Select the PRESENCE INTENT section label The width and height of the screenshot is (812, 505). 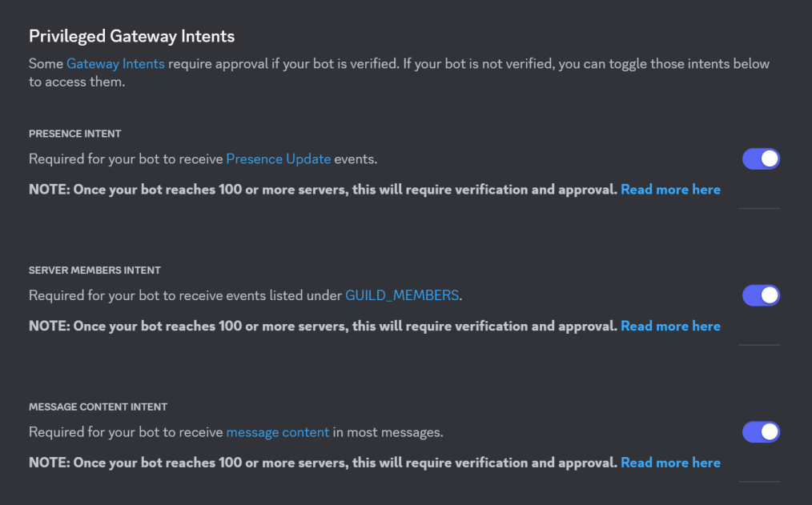(75, 134)
